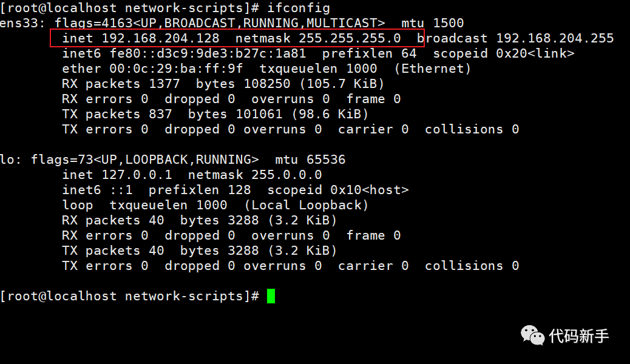Click 'RX packets 1377' value
The height and width of the screenshot is (364, 630).
(121, 84)
